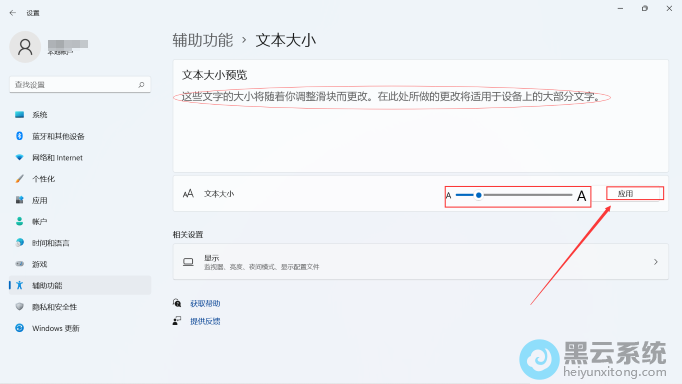The height and width of the screenshot is (384, 682).
Task: Click the Windows 更新 refresh icon
Action: pos(20,328)
